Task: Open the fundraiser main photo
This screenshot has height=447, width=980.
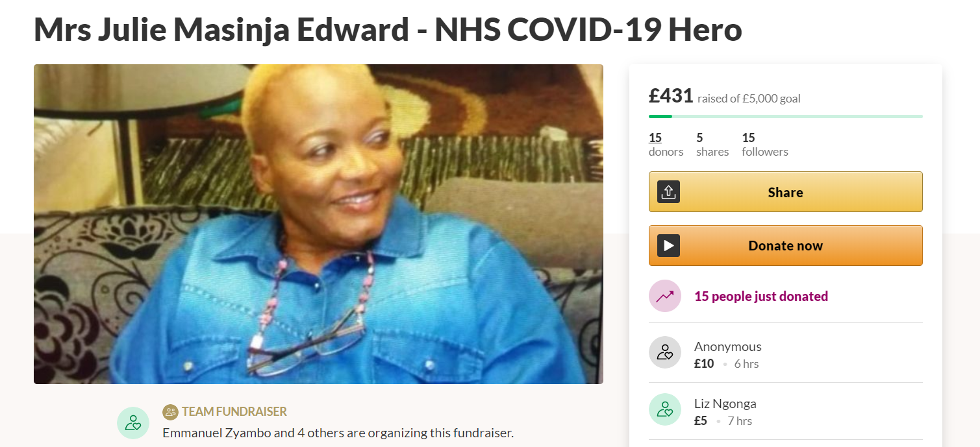Action: click(318, 224)
